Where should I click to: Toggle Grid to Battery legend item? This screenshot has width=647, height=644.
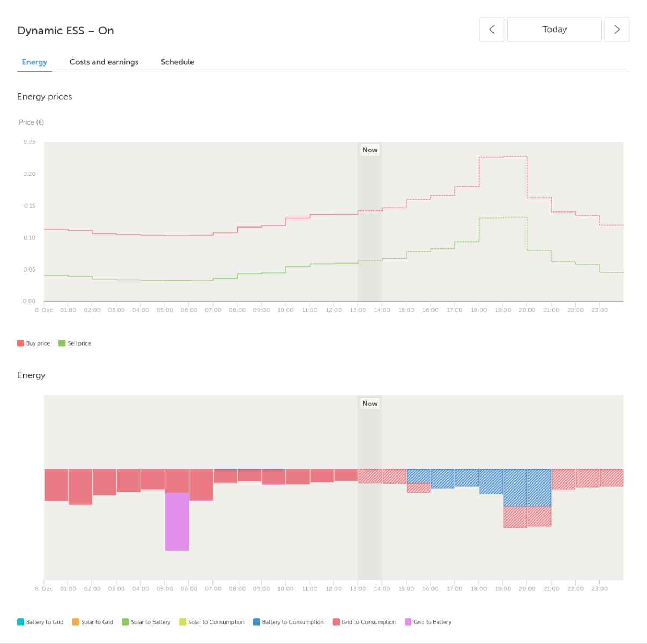point(428,622)
